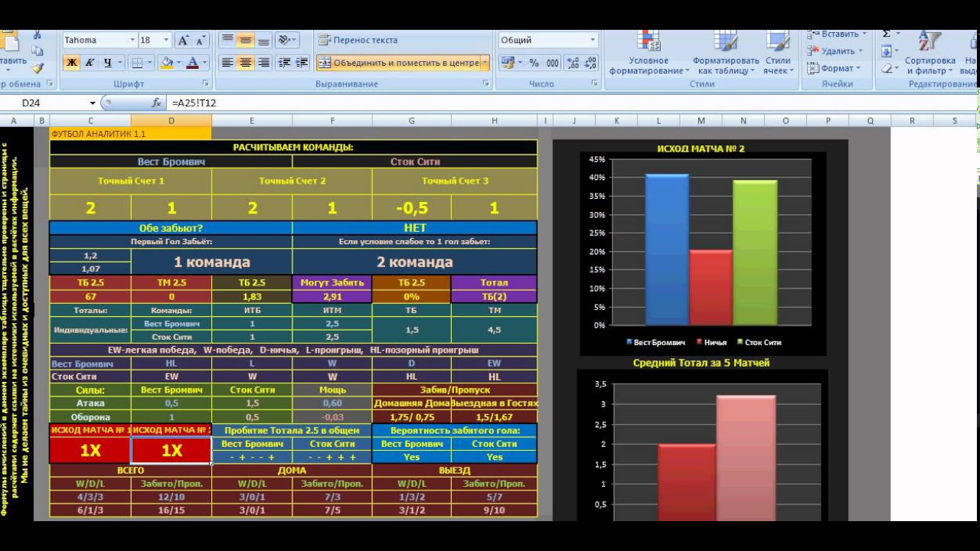The width and height of the screenshot is (980, 551).
Task: Select cell showing 16/15
Action: point(171,510)
